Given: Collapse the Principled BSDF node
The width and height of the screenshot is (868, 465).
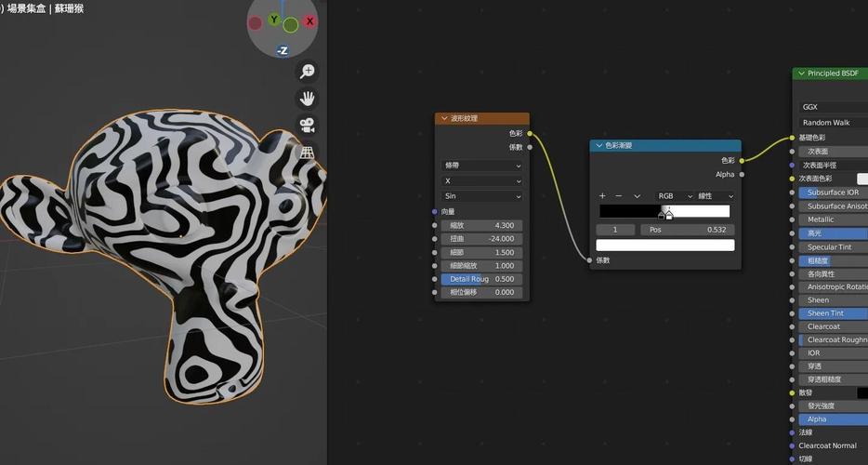Looking at the screenshot, I should tap(801, 73).
